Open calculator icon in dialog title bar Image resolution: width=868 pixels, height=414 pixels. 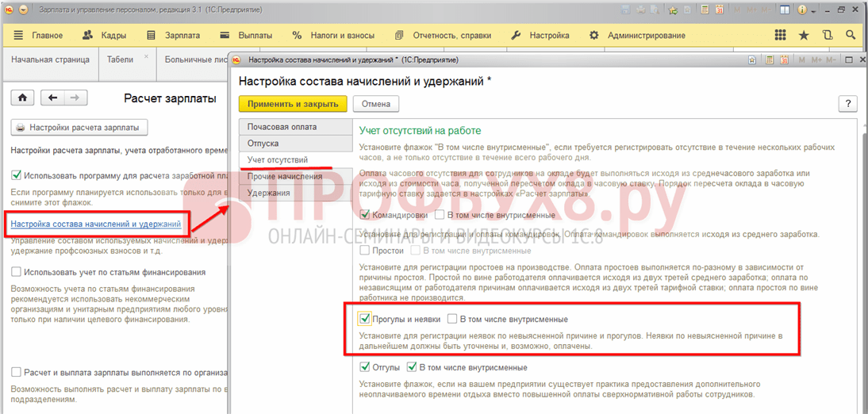click(770, 59)
